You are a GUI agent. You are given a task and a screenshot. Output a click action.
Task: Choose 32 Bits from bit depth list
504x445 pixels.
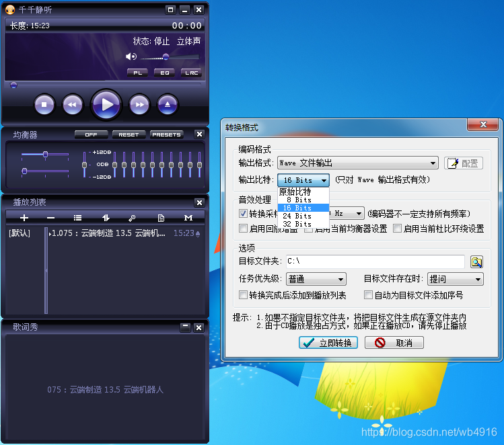[303, 224]
